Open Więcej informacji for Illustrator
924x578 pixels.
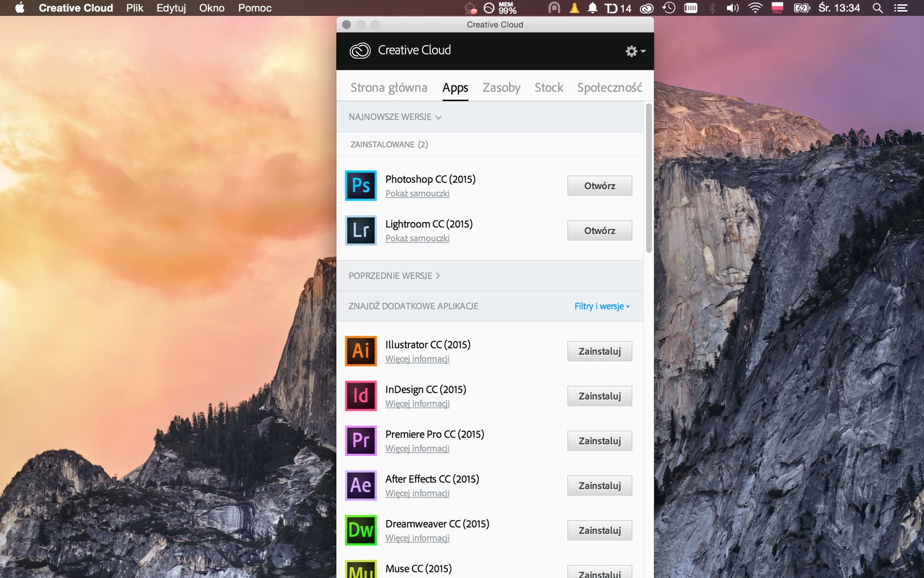click(x=417, y=359)
